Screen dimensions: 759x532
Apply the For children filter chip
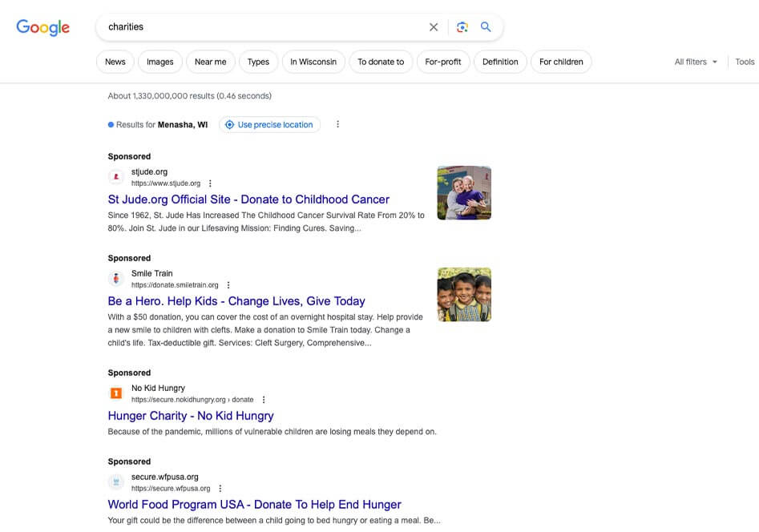coord(561,62)
